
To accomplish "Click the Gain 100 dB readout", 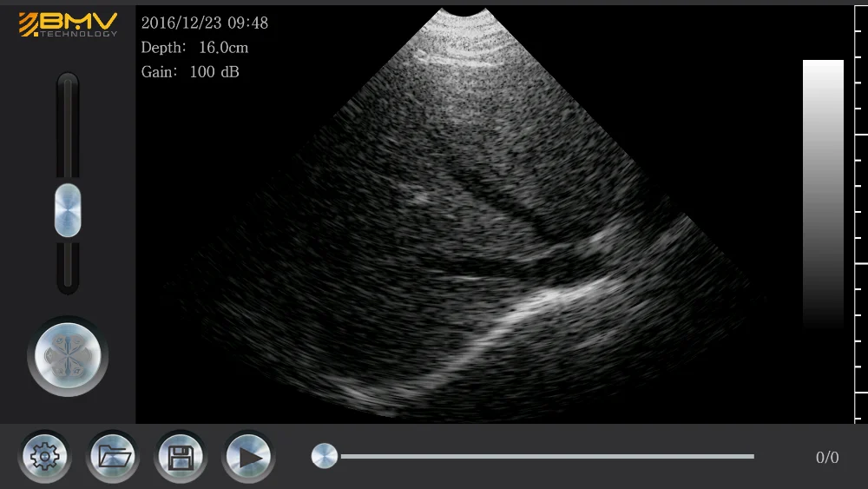I will pyautogui.click(x=190, y=72).
